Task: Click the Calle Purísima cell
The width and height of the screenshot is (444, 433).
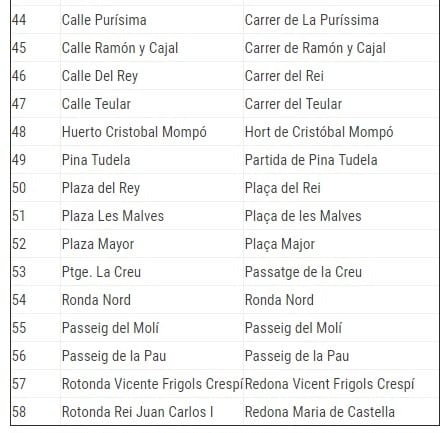Action: (x=152, y=20)
